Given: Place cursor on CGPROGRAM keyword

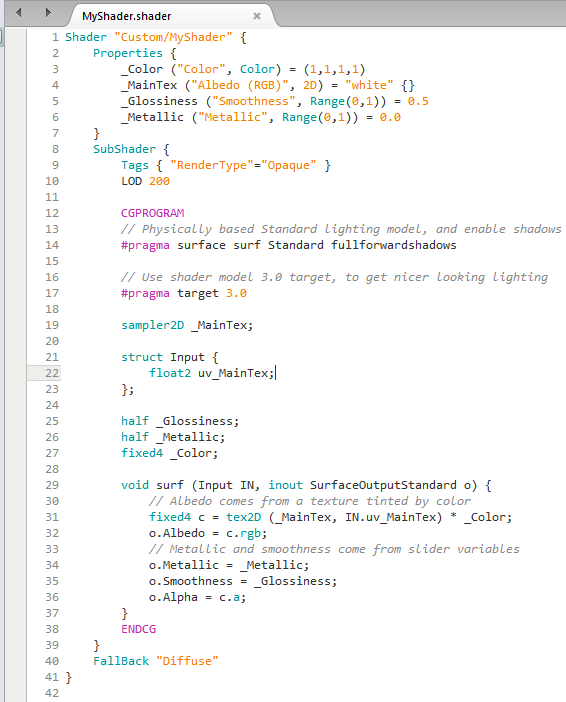Looking at the screenshot, I should pos(152,213).
